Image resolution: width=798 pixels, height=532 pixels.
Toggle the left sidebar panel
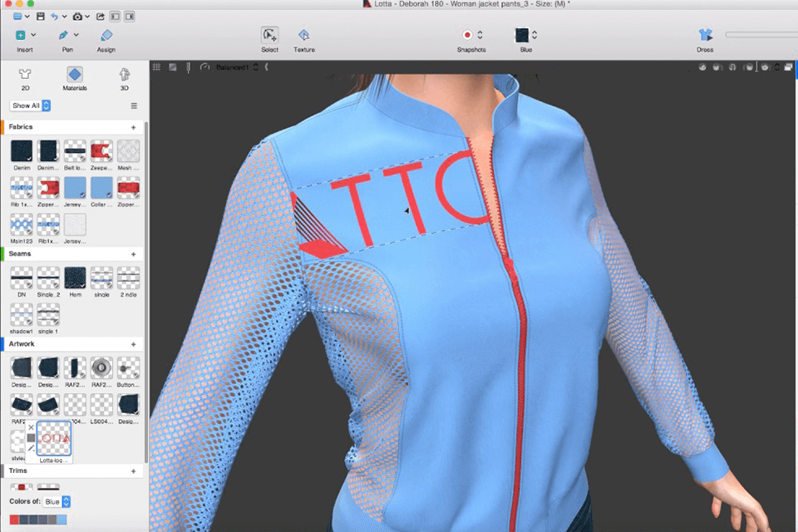(115, 17)
